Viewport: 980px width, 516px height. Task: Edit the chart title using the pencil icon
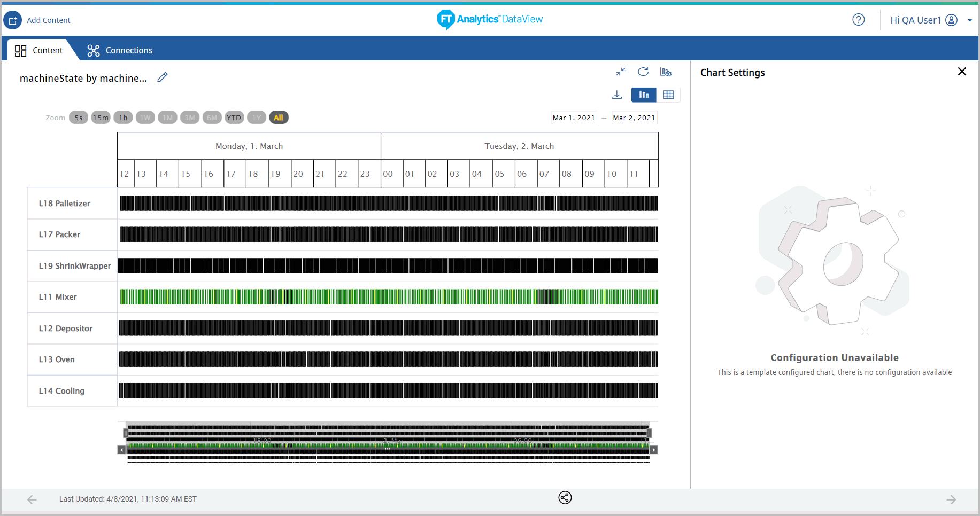click(162, 77)
